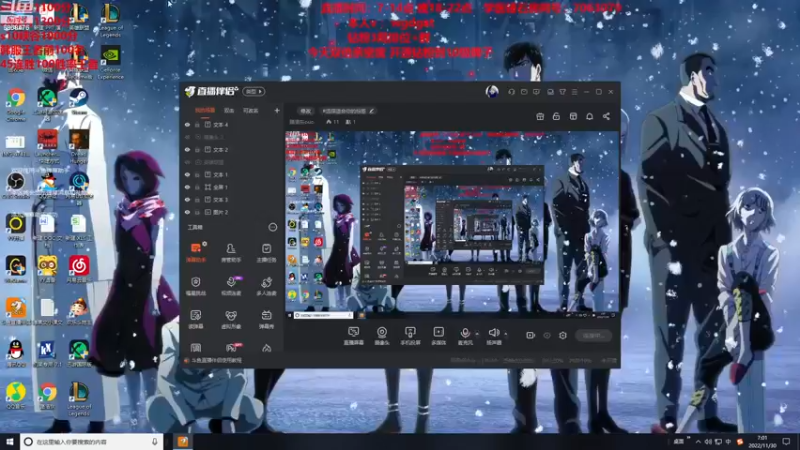Switch to the third scene tab
This screenshot has width=800, height=450.
(x=251, y=110)
